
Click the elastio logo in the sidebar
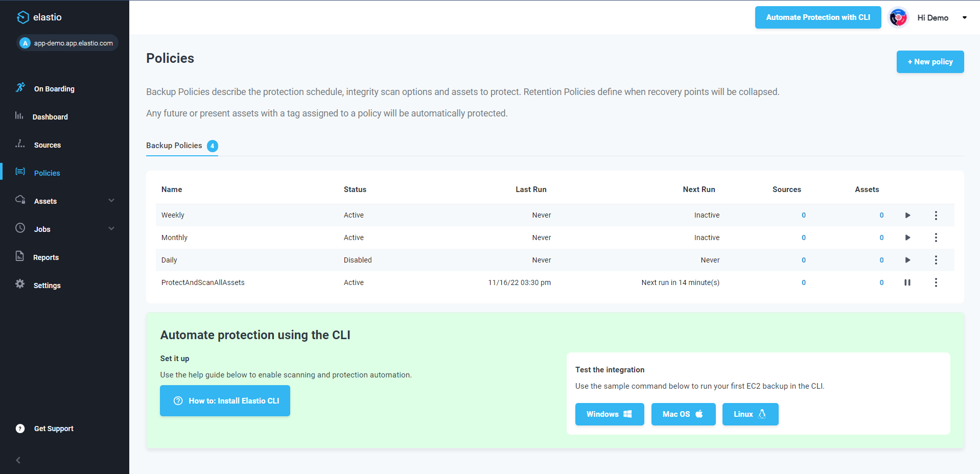pos(22,17)
